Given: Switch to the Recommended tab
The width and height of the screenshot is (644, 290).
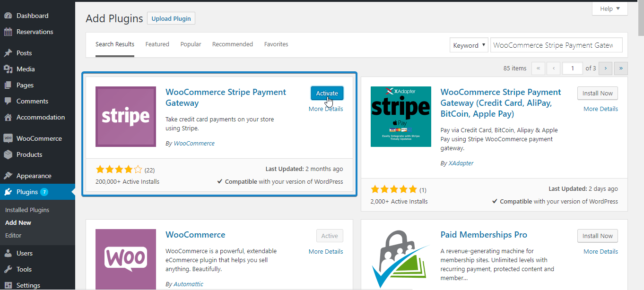Looking at the screenshot, I should (x=233, y=44).
